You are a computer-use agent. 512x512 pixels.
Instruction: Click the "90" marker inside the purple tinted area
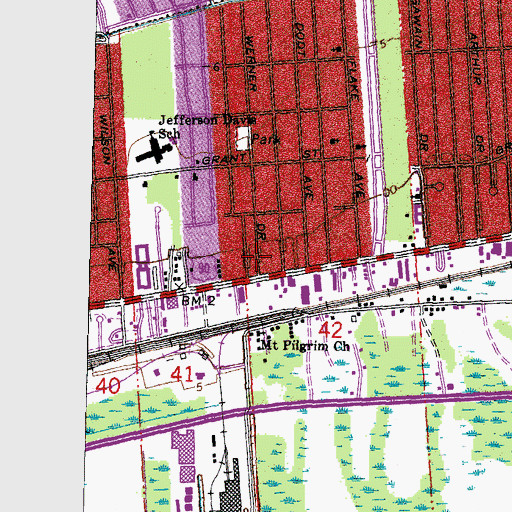pos(203,267)
